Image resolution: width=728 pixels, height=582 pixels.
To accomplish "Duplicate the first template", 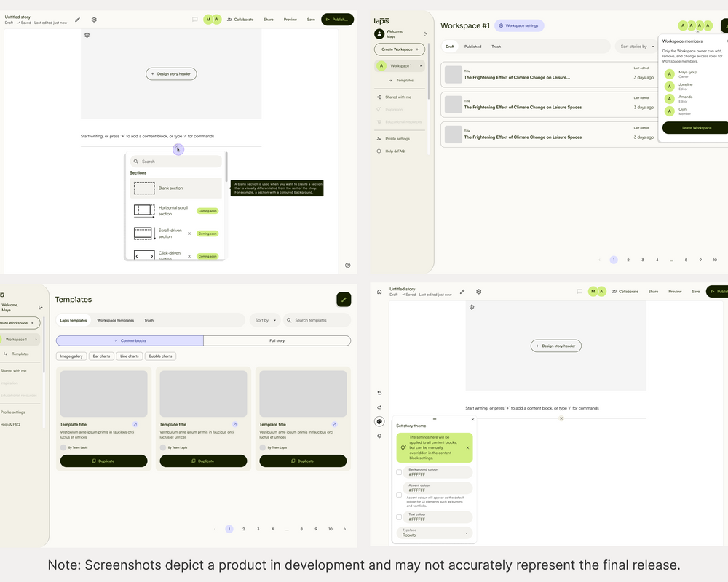I will coord(103,461).
